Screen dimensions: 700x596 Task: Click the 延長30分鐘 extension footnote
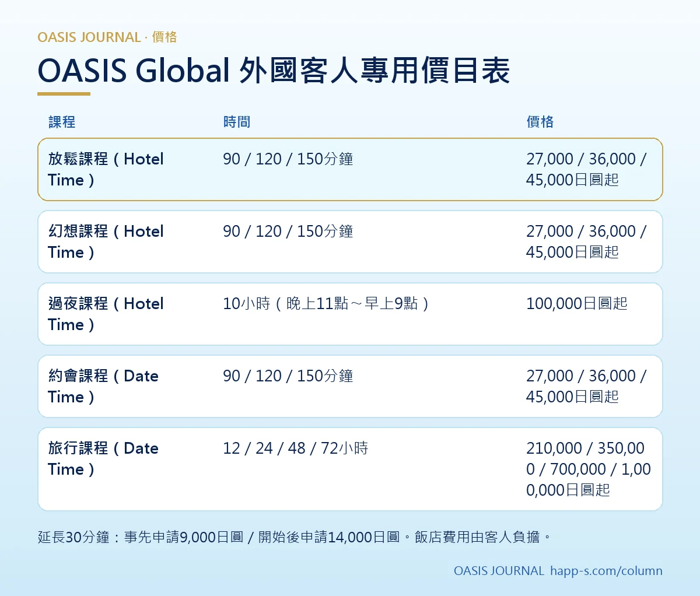click(295, 537)
